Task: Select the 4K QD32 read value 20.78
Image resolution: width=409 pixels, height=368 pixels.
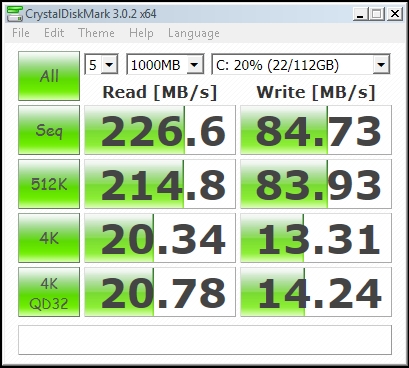Action: (160, 292)
